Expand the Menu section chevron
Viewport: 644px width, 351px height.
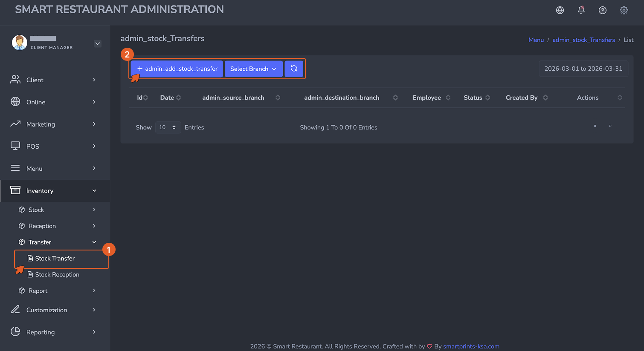pos(94,168)
